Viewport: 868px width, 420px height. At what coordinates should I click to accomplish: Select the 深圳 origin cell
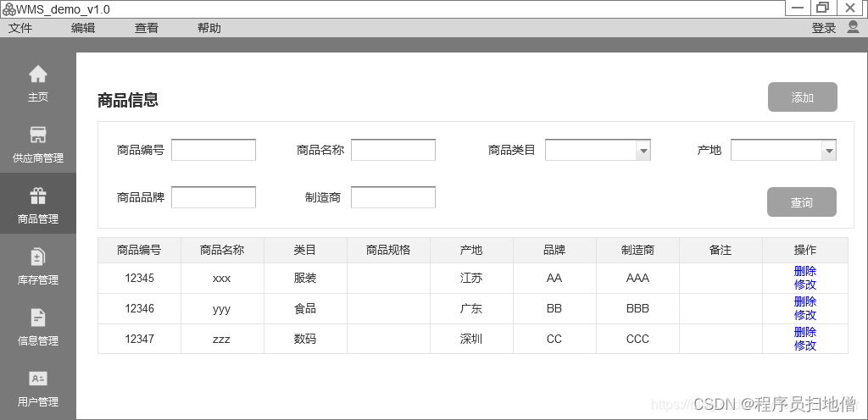point(471,339)
